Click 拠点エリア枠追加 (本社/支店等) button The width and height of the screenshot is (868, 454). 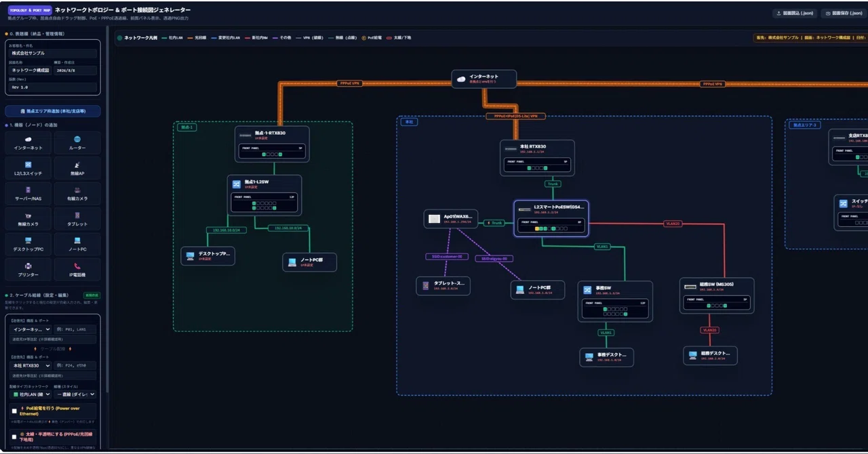pos(53,111)
